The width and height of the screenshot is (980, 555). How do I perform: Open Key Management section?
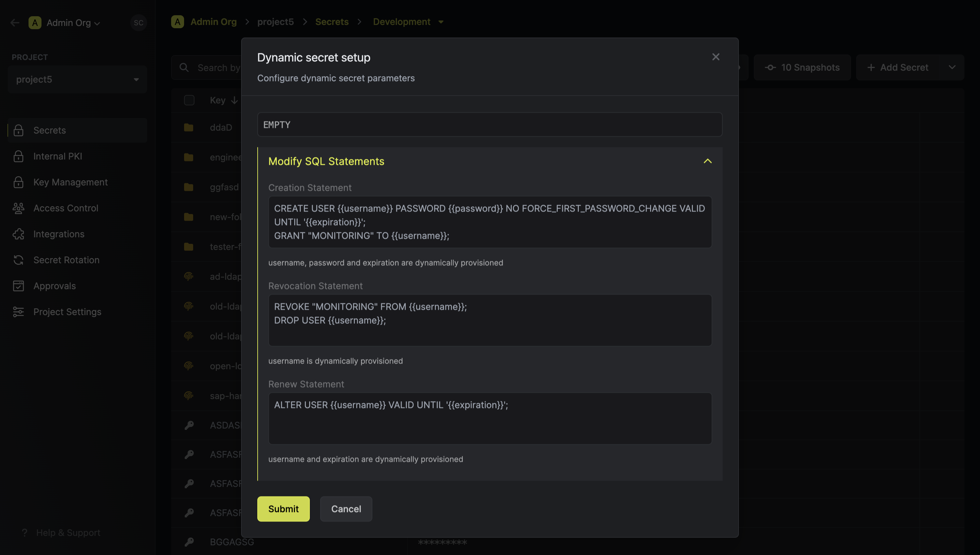[x=77, y=182]
